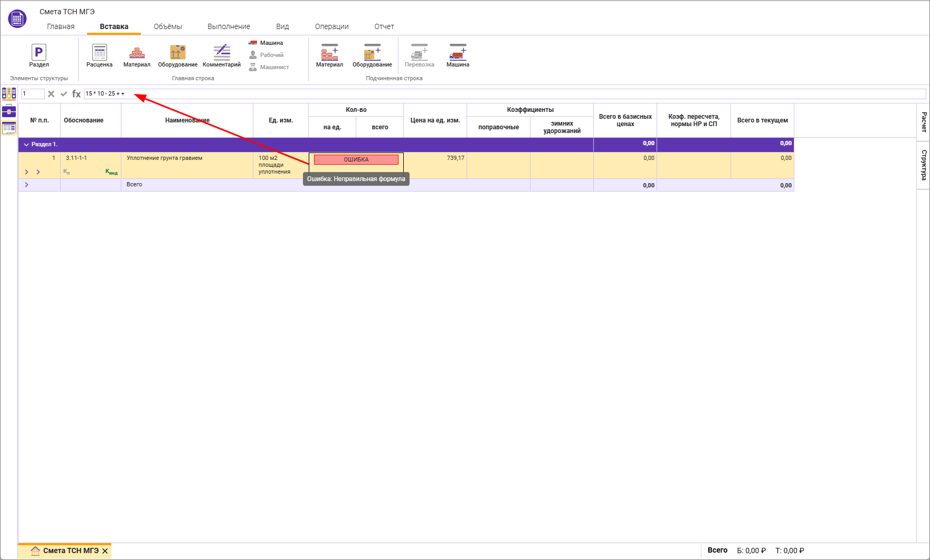Insert subordinate Машина row
930x560 pixels.
[458, 56]
